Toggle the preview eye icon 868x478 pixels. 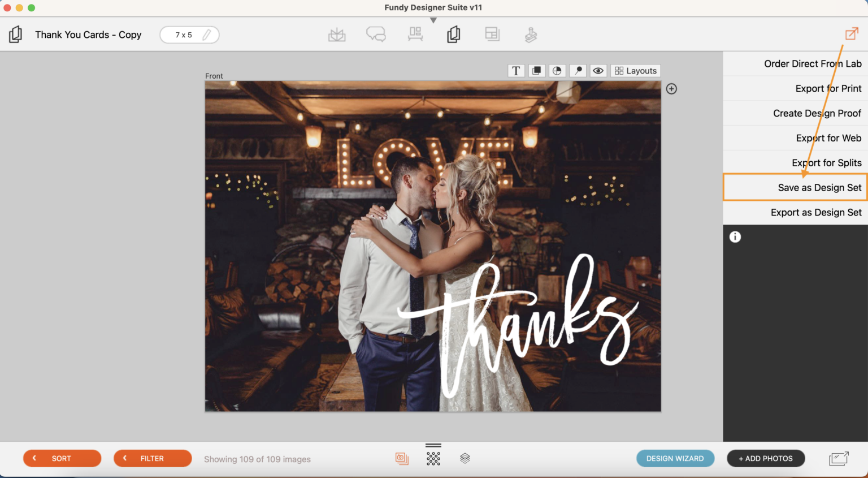click(598, 70)
